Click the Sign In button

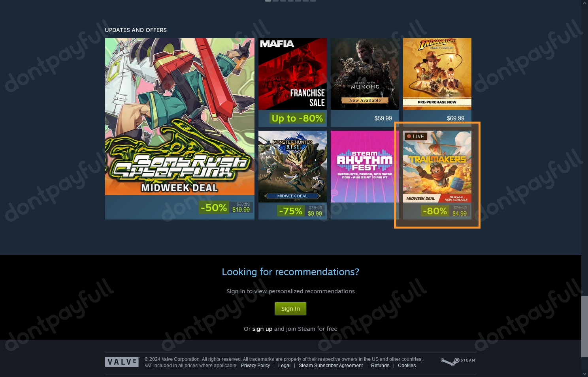[x=290, y=309]
